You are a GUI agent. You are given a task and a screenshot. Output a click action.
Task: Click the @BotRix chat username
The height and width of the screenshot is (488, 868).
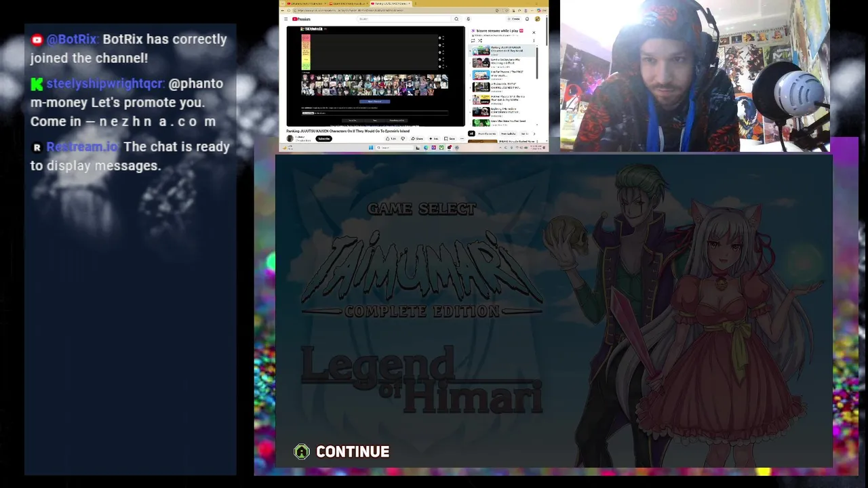pos(72,39)
